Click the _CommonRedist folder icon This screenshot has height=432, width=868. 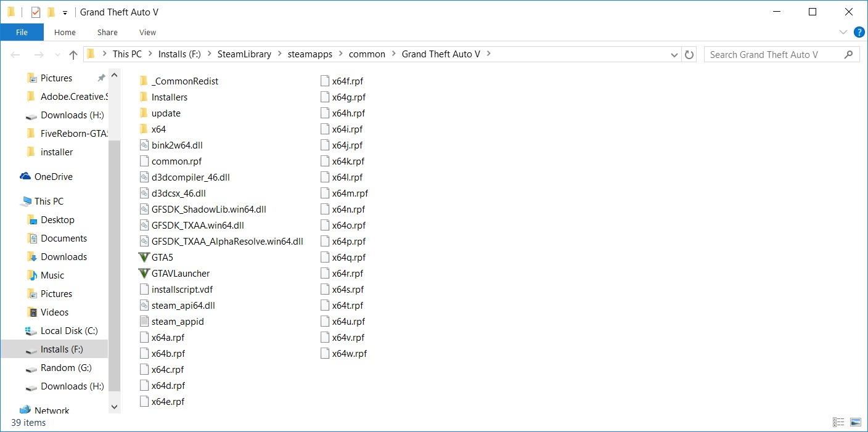point(144,81)
